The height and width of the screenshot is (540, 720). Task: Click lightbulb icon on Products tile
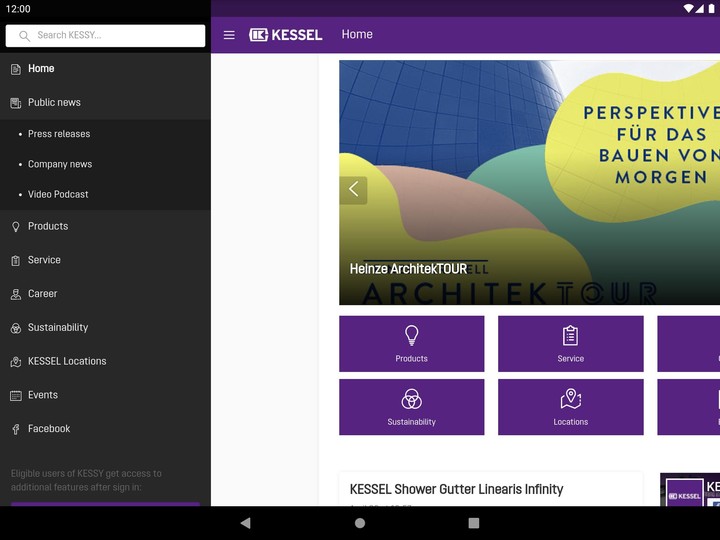411,336
